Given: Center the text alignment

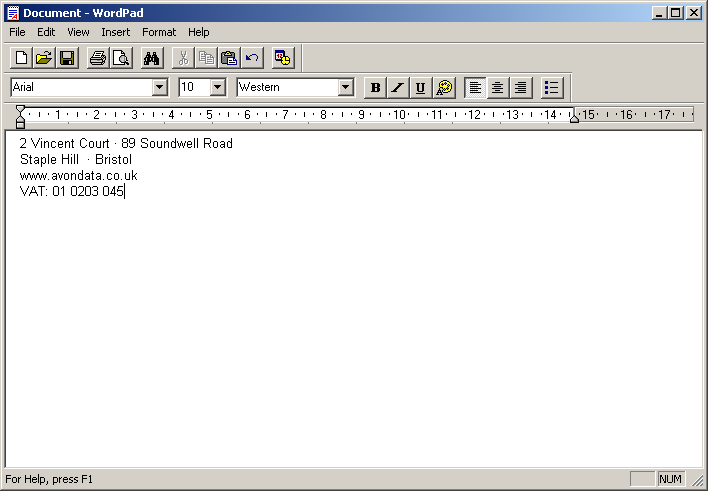Looking at the screenshot, I should pyautogui.click(x=498, y=87).
